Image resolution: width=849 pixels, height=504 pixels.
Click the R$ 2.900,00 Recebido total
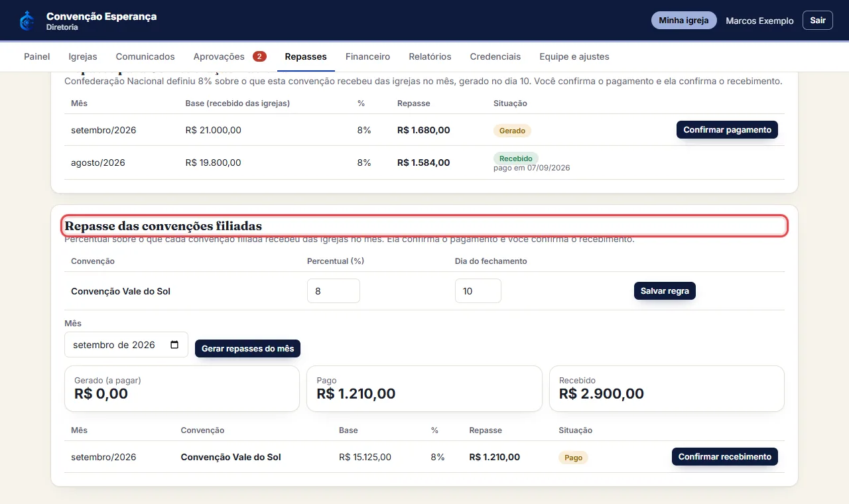click(x=602, y=394)
